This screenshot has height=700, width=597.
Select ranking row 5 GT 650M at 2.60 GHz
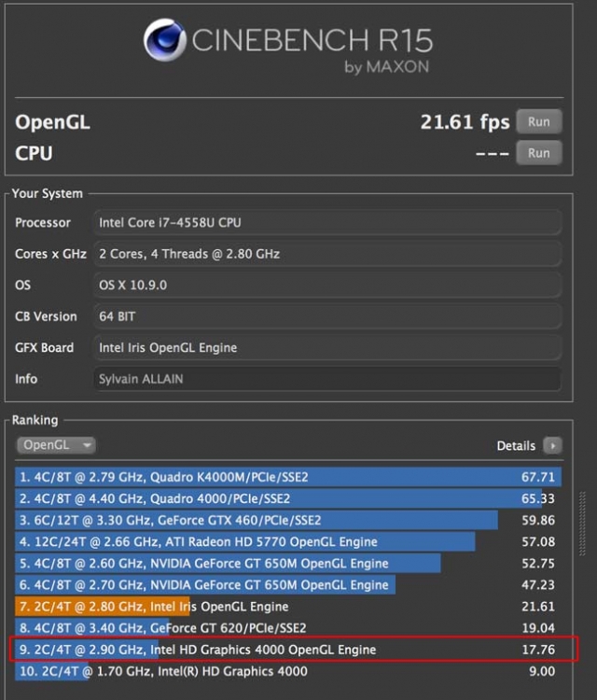coord(288,563)
